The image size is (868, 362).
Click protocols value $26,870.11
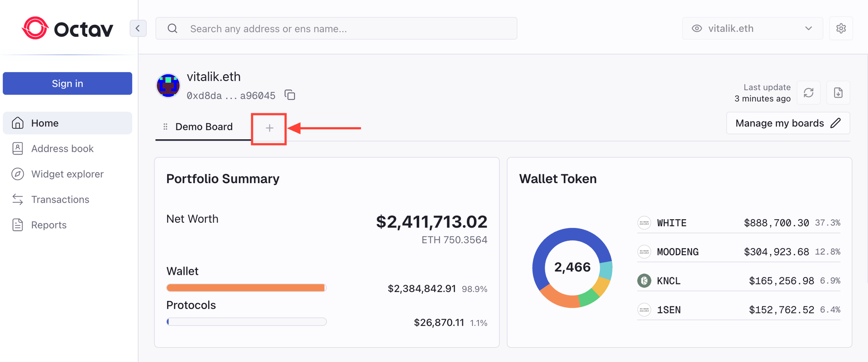pos(439,323)
